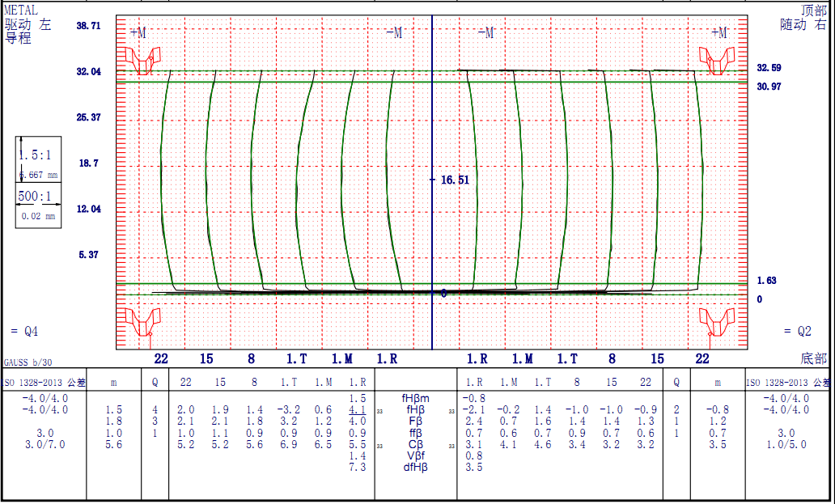835x504 pixels.
Task: Click the gear tooth icon beneath the right +M label
Action: coord(717,60)
